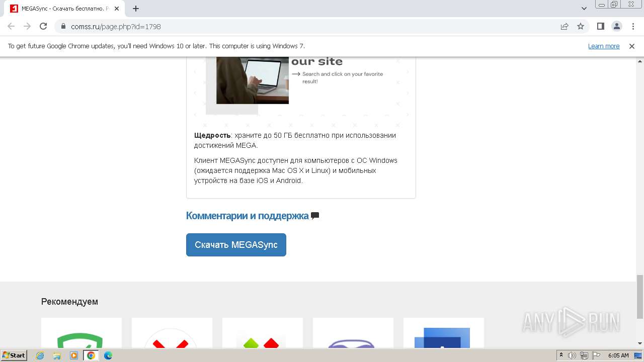
Task: Open the red X recommended app card
Action: coord(172,333)
